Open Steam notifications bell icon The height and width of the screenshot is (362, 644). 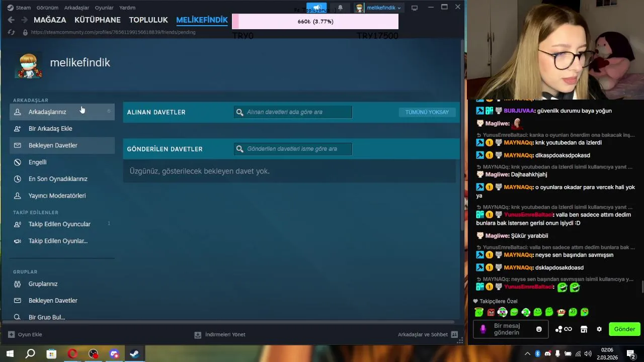coord(340,8)
